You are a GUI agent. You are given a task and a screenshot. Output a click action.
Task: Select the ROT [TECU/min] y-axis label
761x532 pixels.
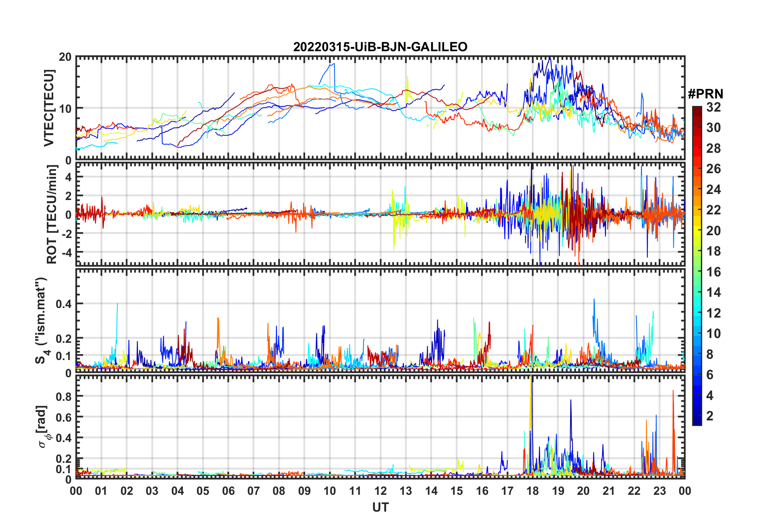click(x=52, y=215)
